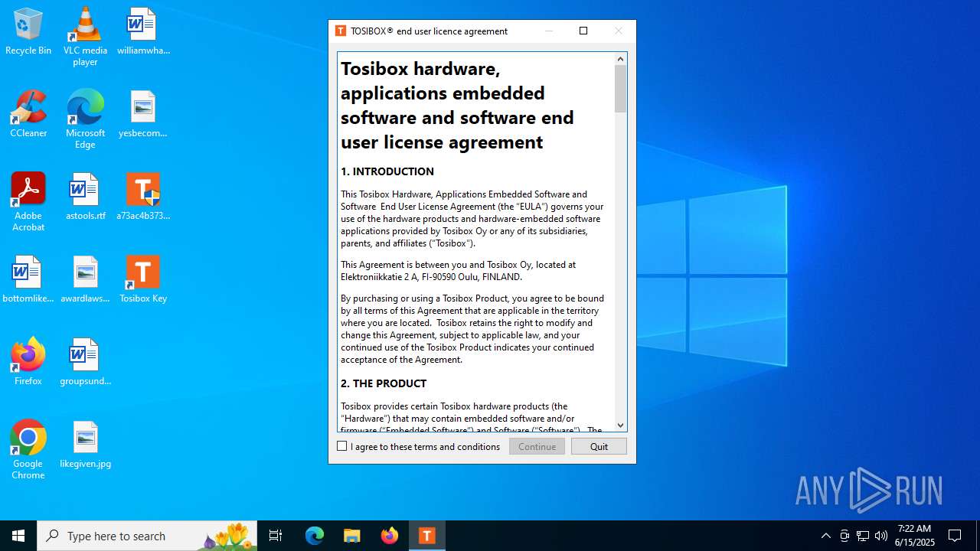Screen dimensions: 980x551
Task: Select the bottomlike... Word document
Action: (28, 280)
